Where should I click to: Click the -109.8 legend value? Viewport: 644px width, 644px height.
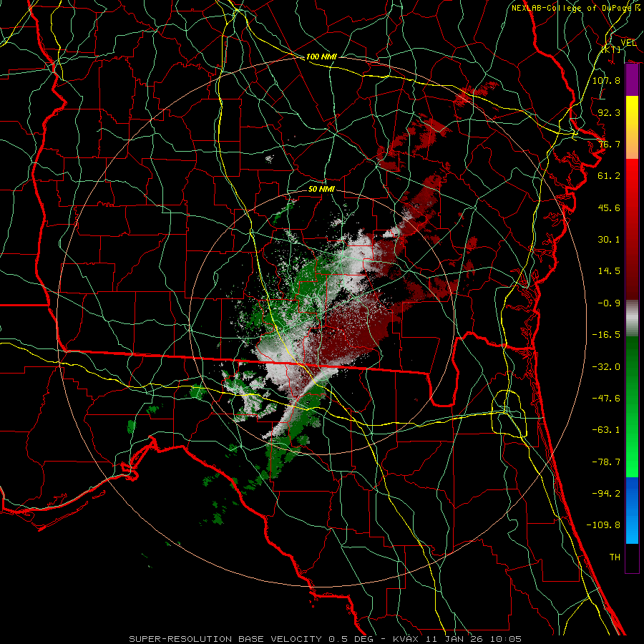coord(603,525)
